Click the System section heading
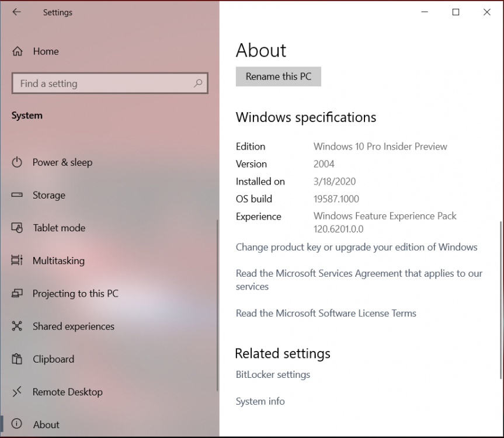Screen dimensions: 504x438 pos(27,116)
